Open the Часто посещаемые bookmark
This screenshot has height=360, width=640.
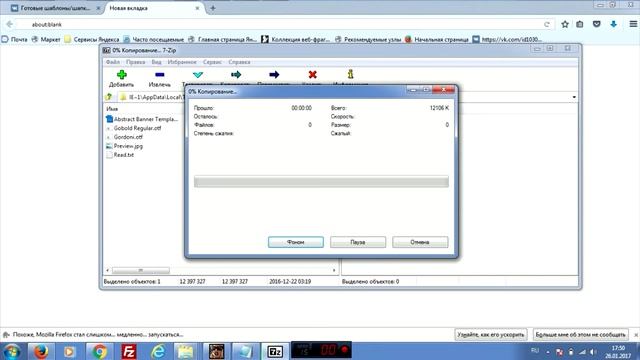[153, 40]
